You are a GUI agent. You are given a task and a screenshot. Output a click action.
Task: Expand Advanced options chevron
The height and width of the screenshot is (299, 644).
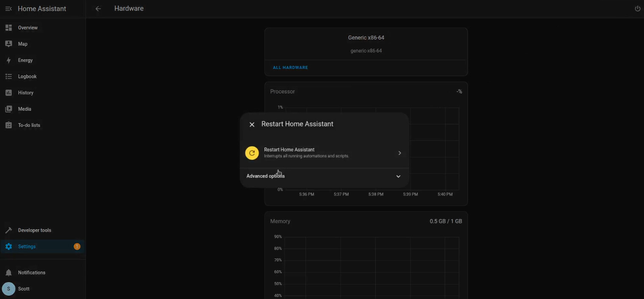[x=398, y=176]
